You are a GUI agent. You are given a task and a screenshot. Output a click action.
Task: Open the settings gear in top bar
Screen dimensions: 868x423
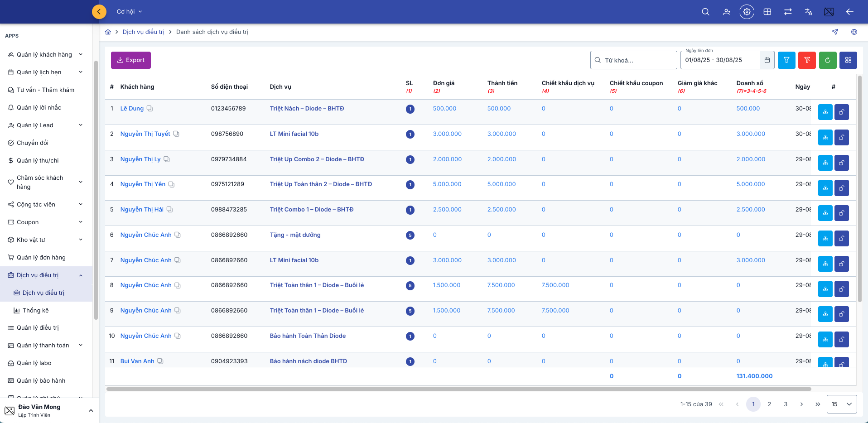click(x=747, y=12)
